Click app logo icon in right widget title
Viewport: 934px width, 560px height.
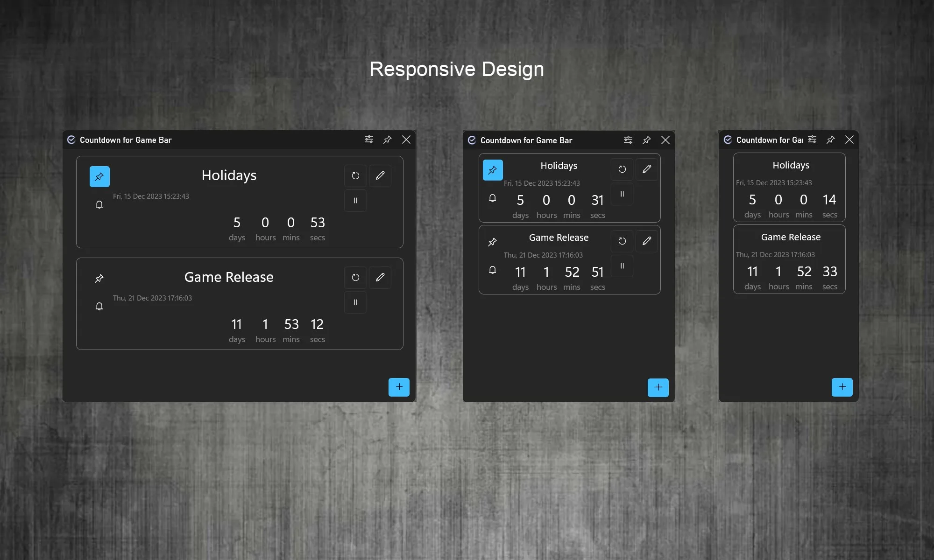click(x=728, y=140)
